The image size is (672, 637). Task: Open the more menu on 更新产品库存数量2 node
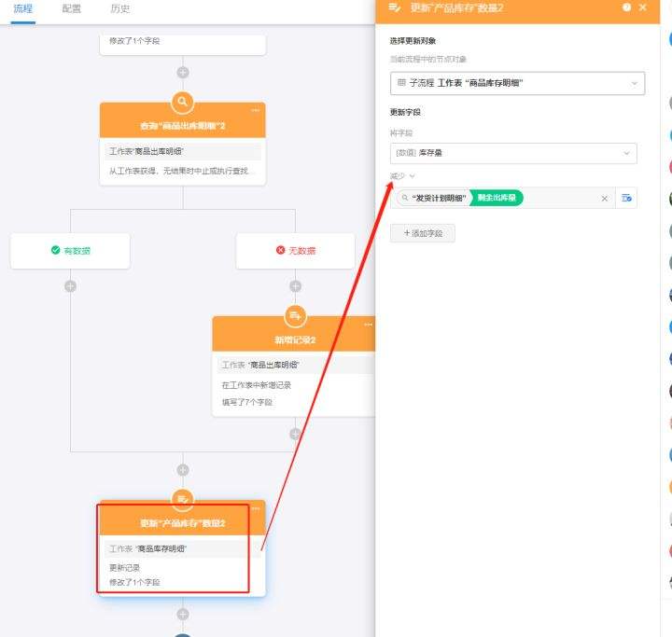(256, 509)
